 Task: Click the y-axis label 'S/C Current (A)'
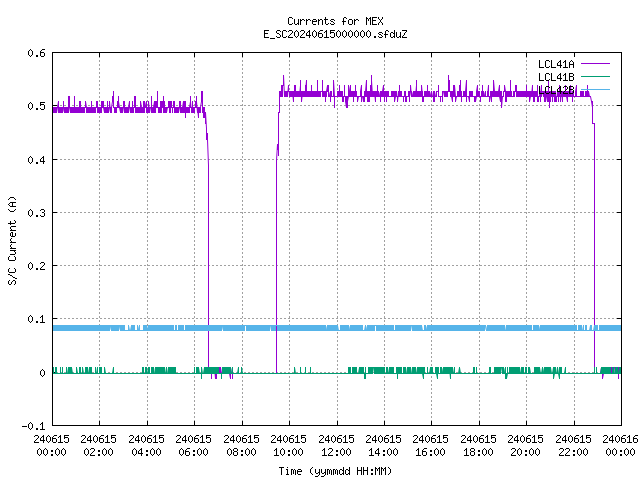click(x=12, y=240)
